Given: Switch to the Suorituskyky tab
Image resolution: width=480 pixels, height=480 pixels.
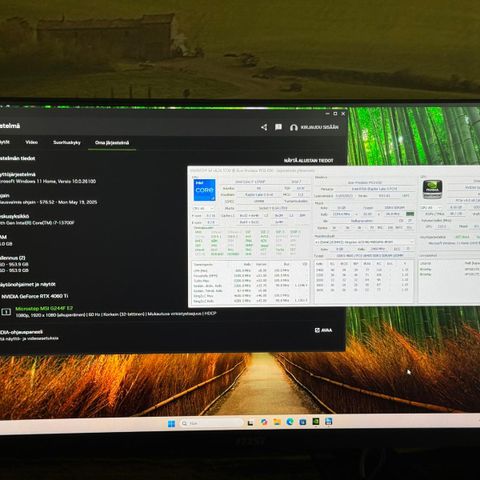Looking at the screenshot, I should click(x=67, y=143).
